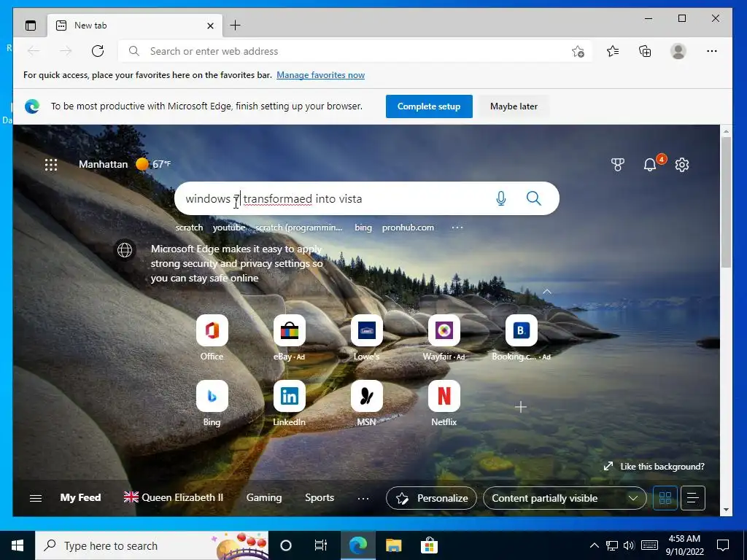Collapse quick links with chevron up
This screenshot has width=747, height=560.
coord(547,292)
